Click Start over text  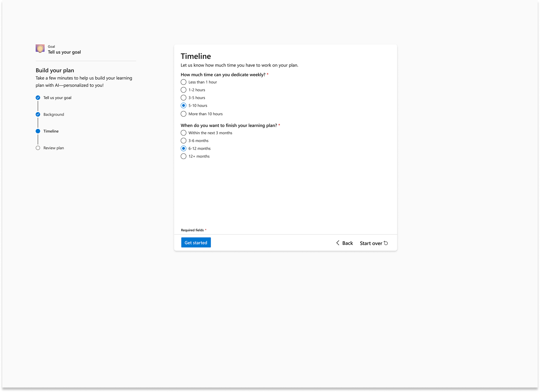coord(371,243)
